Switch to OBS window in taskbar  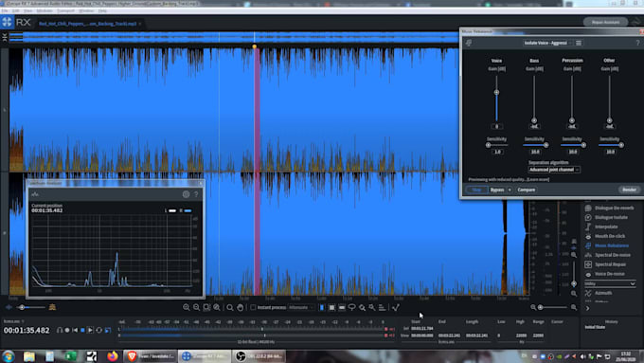pos(259,356)
